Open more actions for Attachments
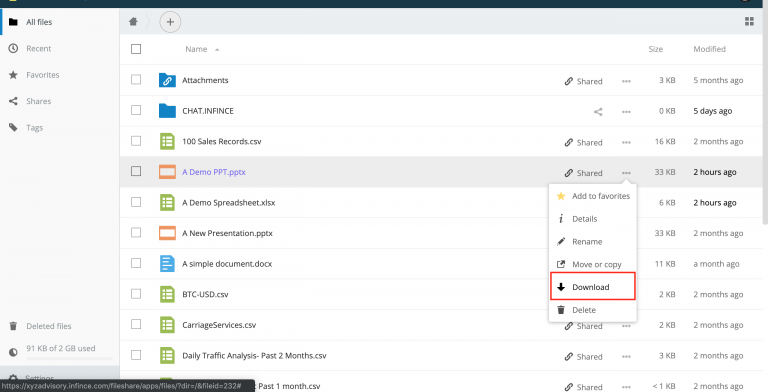The width and height of the screenshot is (768, 392). click(626, 81)
